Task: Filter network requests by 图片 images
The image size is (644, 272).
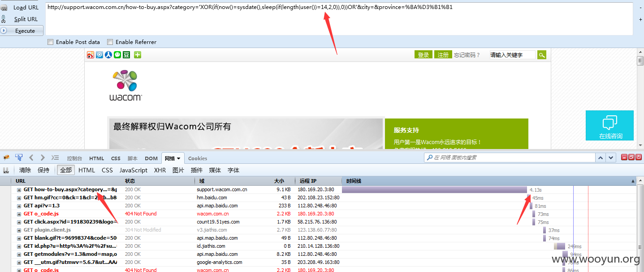Action: tap(178, 170)
